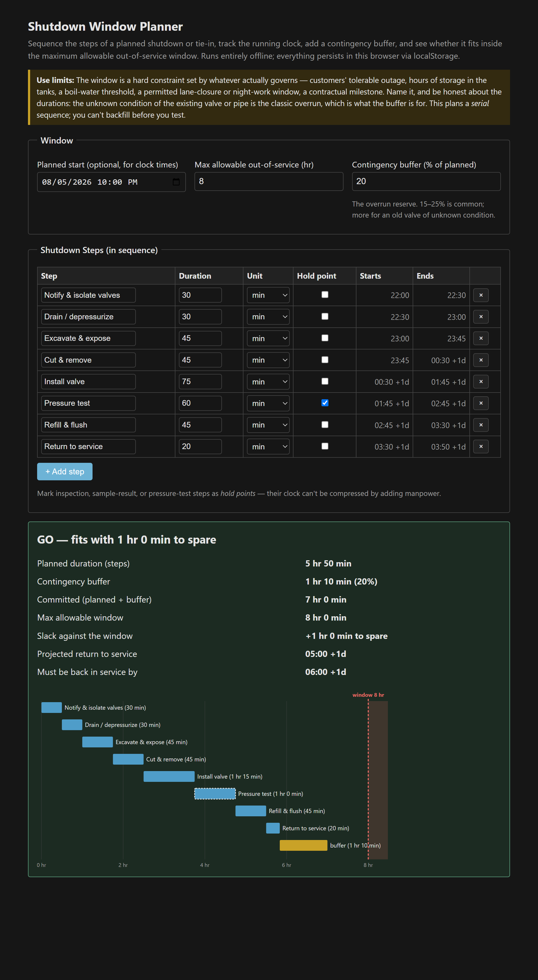This screenshot has height=980, width=538.
Task: Focus the Contingency buffer percent field
Action: [426, 181]
